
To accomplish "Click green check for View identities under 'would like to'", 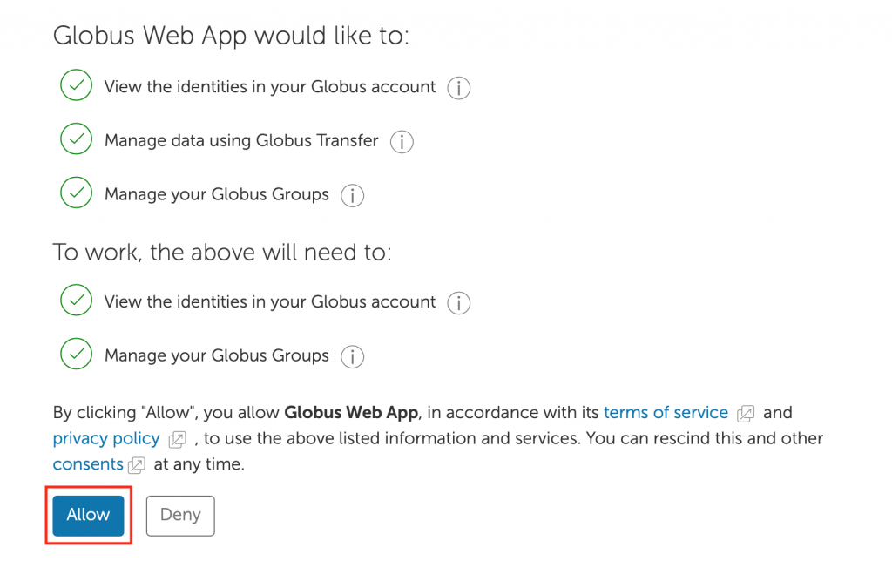I will click(77, 85).
